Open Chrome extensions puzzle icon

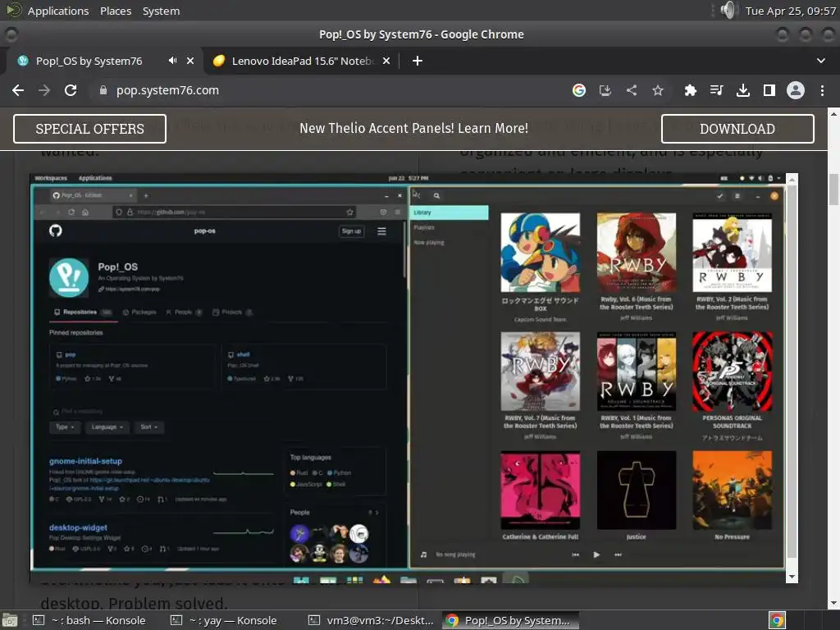coord(690,90)
